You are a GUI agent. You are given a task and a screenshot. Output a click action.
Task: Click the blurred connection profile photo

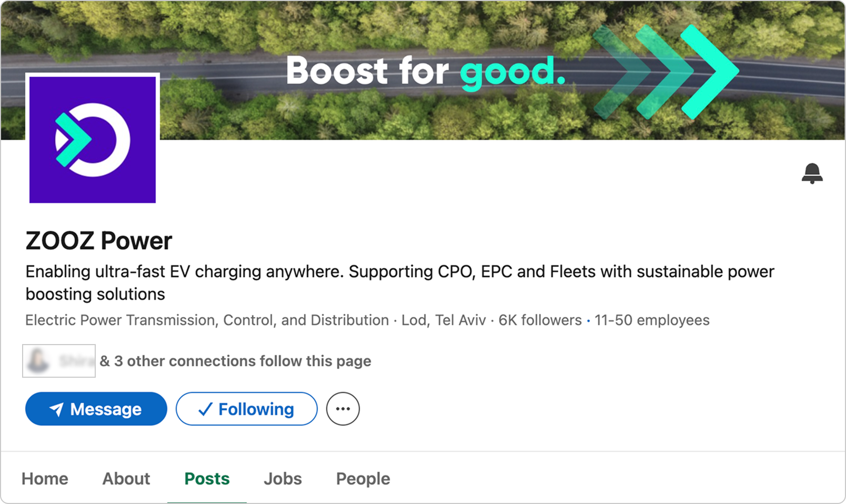tap(38, 361)
